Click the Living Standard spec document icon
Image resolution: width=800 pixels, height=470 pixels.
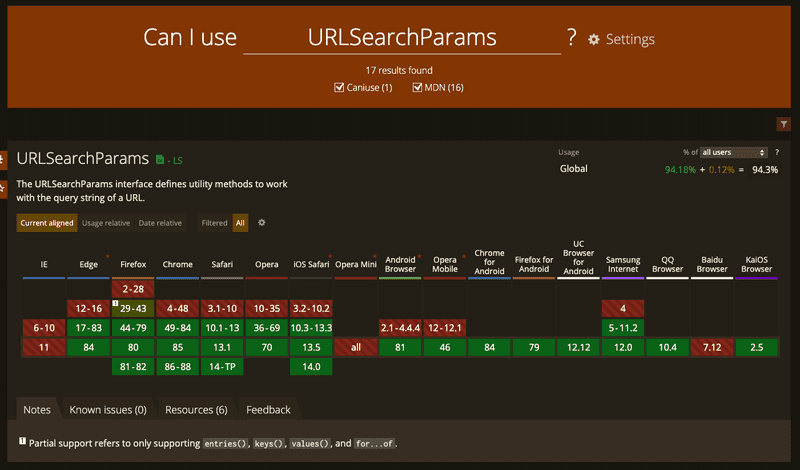[x=160, y=159]
